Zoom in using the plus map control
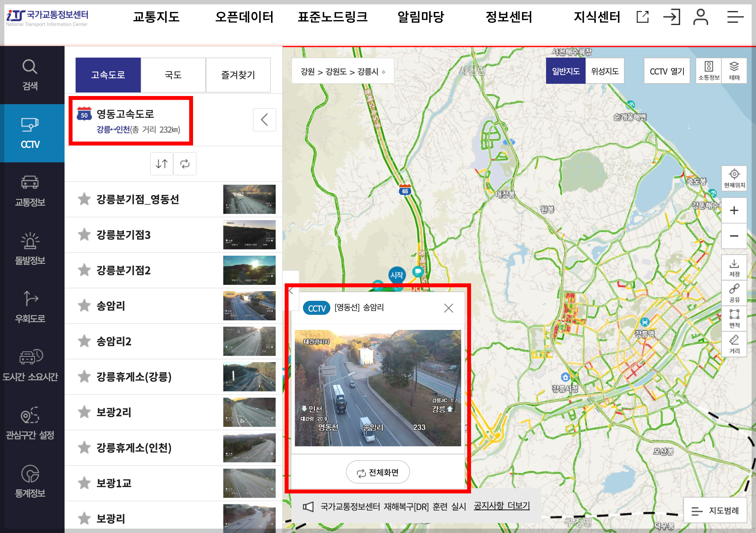756x533 pixels. (734, 210)
